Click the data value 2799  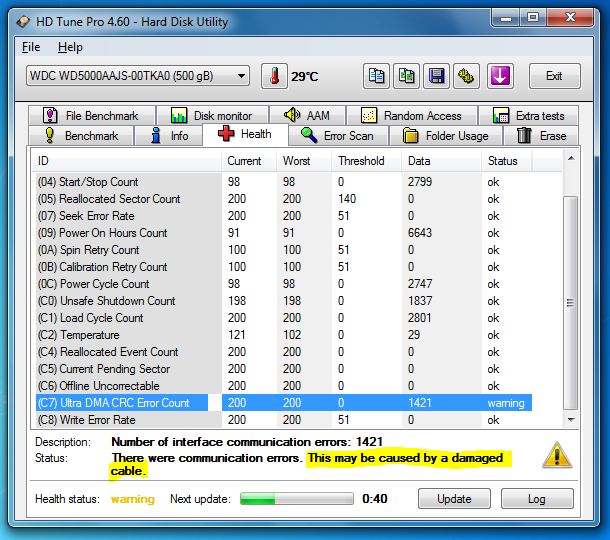click(420, 182)
